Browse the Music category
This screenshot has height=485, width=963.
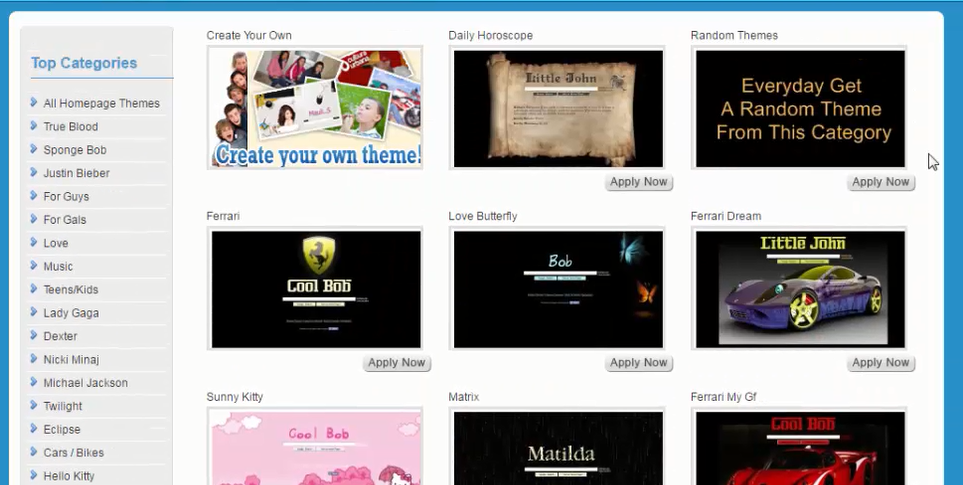click(x=58, y=266)
